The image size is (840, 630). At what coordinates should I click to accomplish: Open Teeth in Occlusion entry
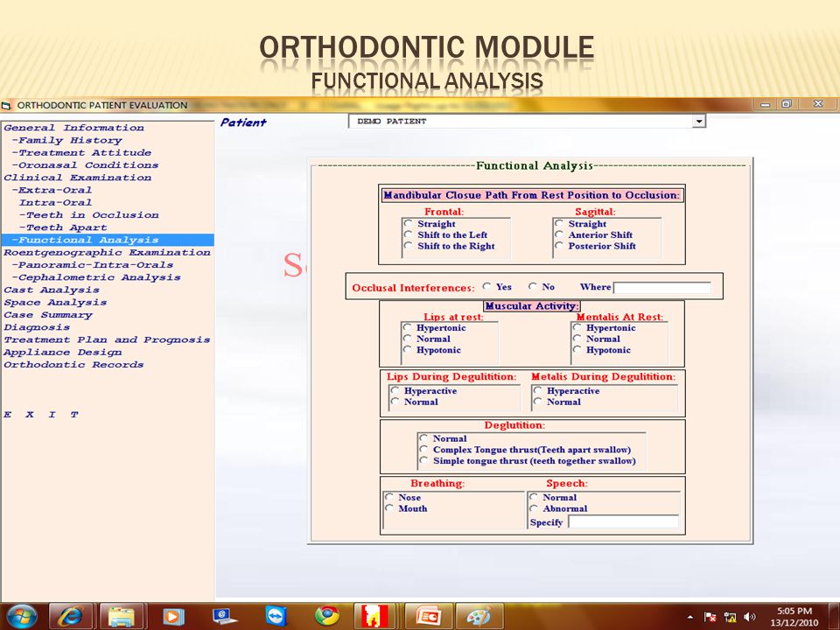coord(89,215)
